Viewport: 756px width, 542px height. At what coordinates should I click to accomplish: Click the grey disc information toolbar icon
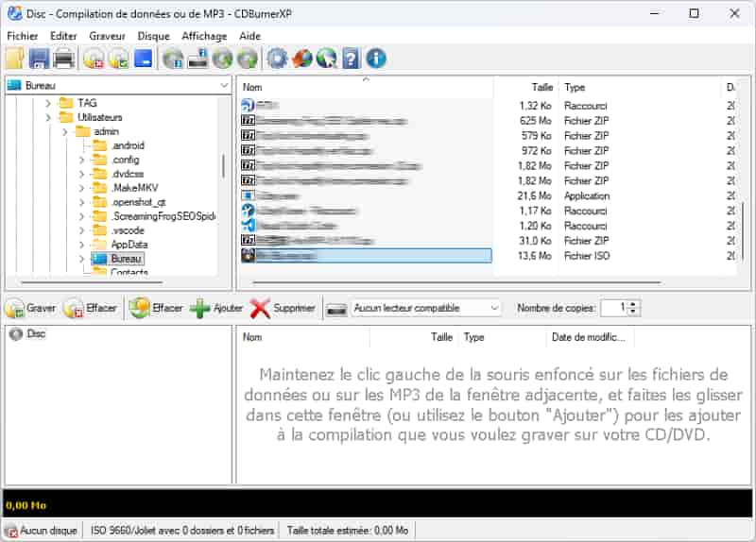173,59
